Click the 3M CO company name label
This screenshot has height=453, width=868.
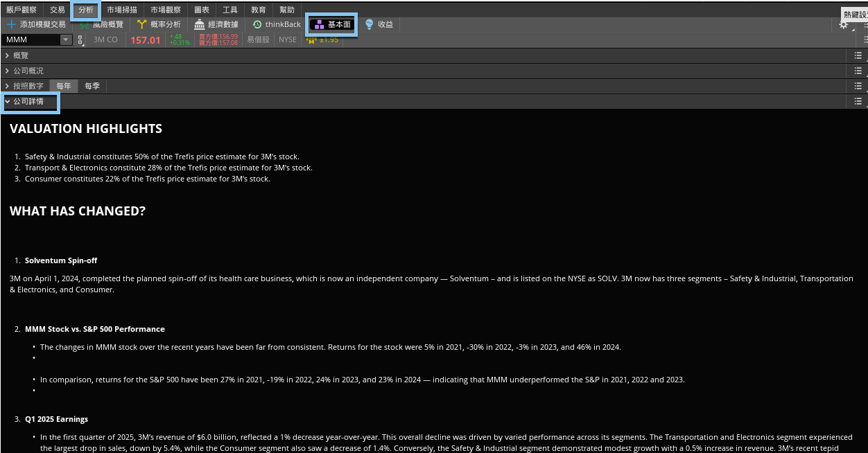click(x=105, y=39)
